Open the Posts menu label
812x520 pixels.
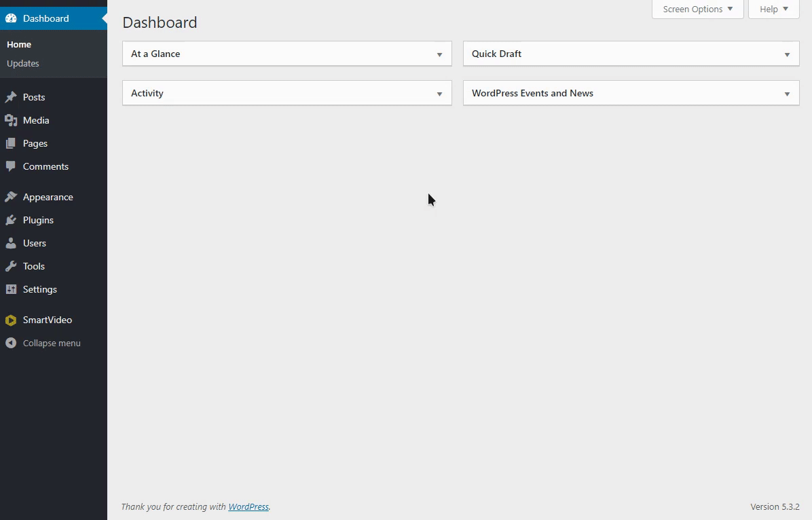point(34,97)
